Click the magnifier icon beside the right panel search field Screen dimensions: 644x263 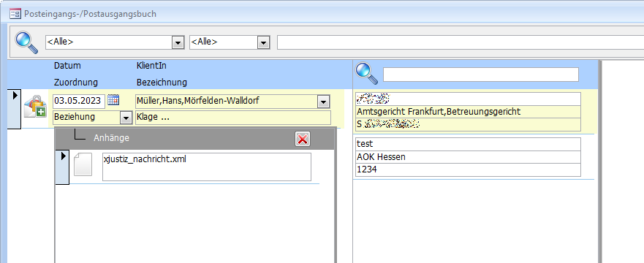coord(366,74)
